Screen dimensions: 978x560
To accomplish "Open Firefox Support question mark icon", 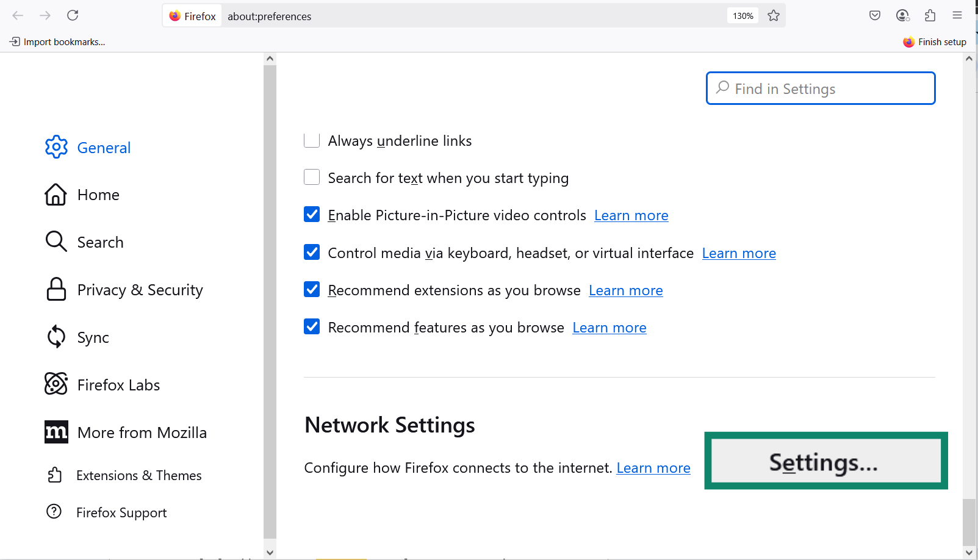I will click(54, 512).
